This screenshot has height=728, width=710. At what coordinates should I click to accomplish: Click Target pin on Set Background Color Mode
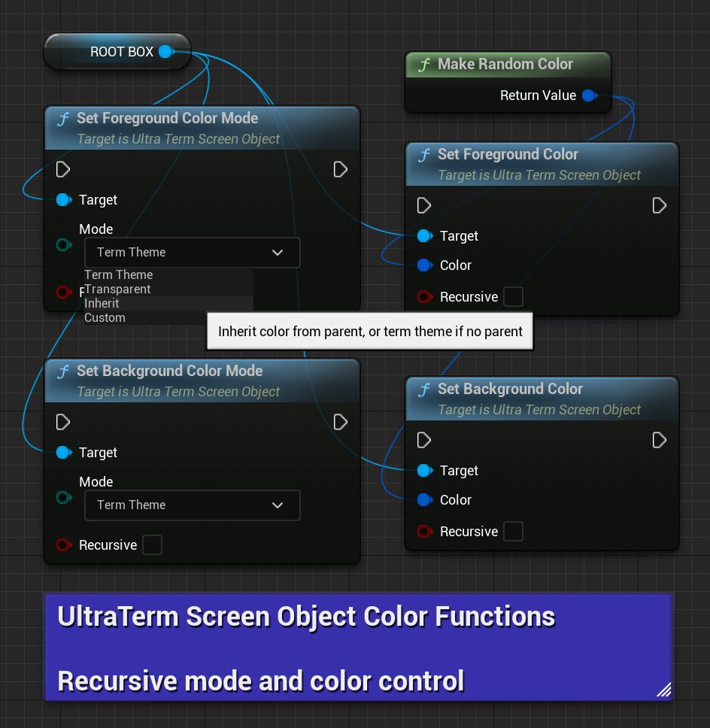tap(64, 452)
